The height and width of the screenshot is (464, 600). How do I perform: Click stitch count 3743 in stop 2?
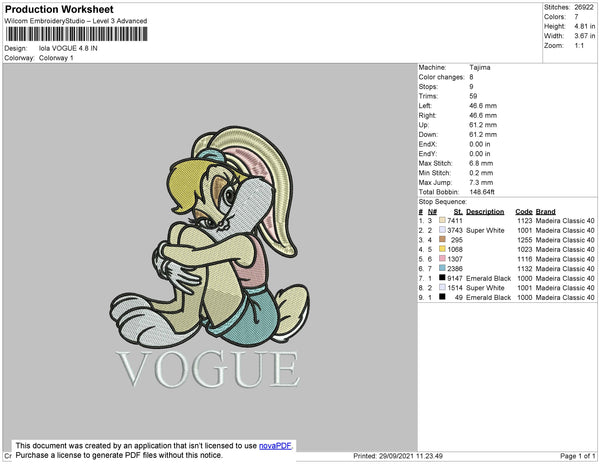click(455, 230)
